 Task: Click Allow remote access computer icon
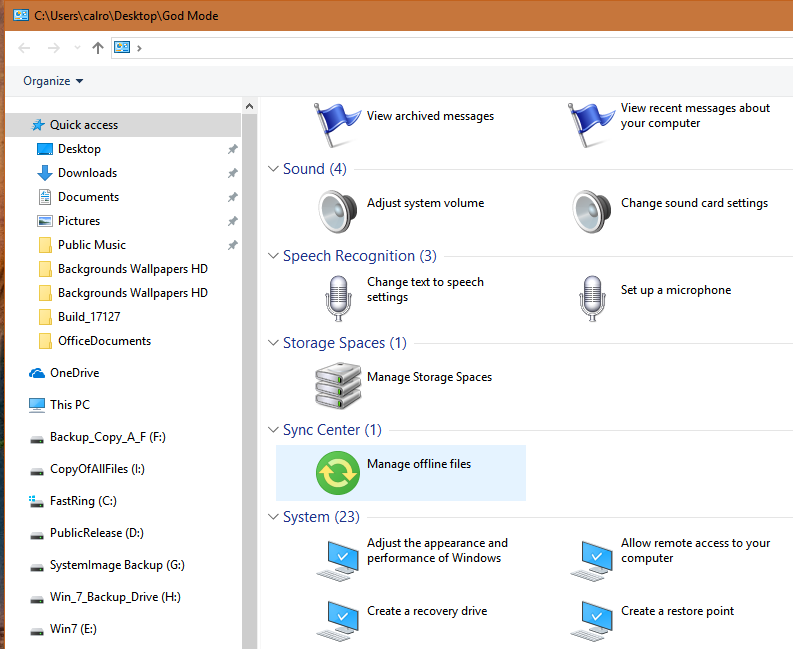pyautogui.click(x=592, y=560)
